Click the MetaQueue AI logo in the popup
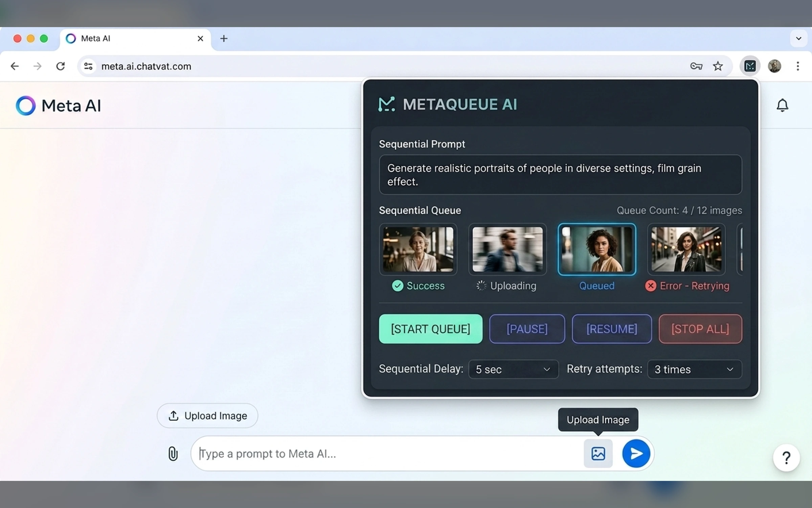Viewport: 812px width, 508px height. tap(448, 104)
